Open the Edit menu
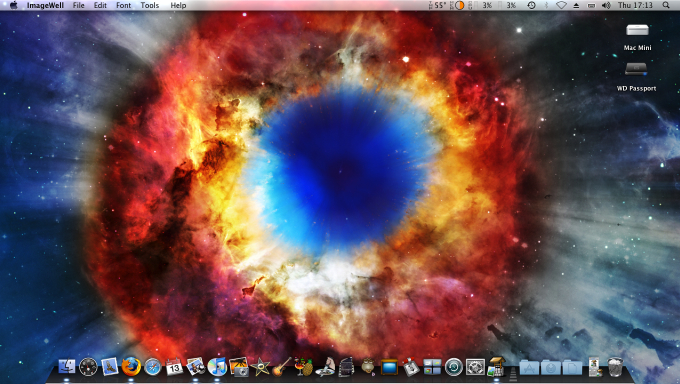The width and height of the screenshot is (680, 384). point(100,5)
